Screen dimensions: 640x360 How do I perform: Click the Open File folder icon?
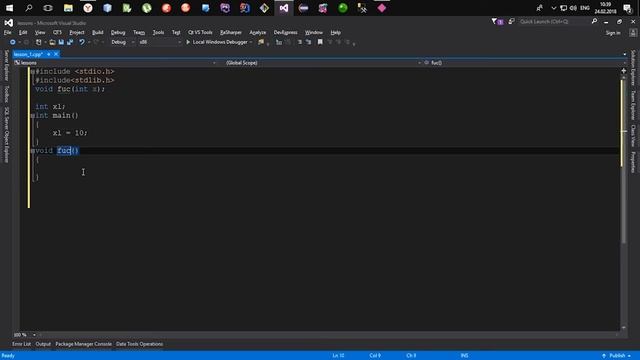click(52, 42)
